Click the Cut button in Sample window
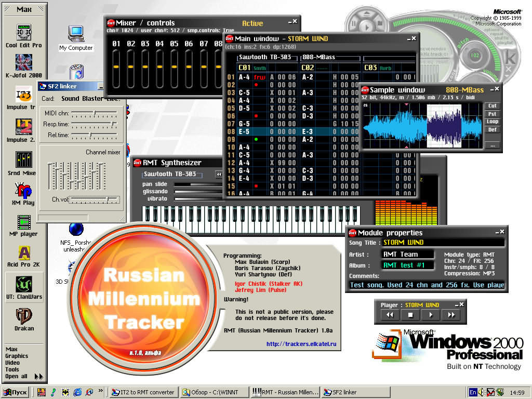 click(492, 106)
